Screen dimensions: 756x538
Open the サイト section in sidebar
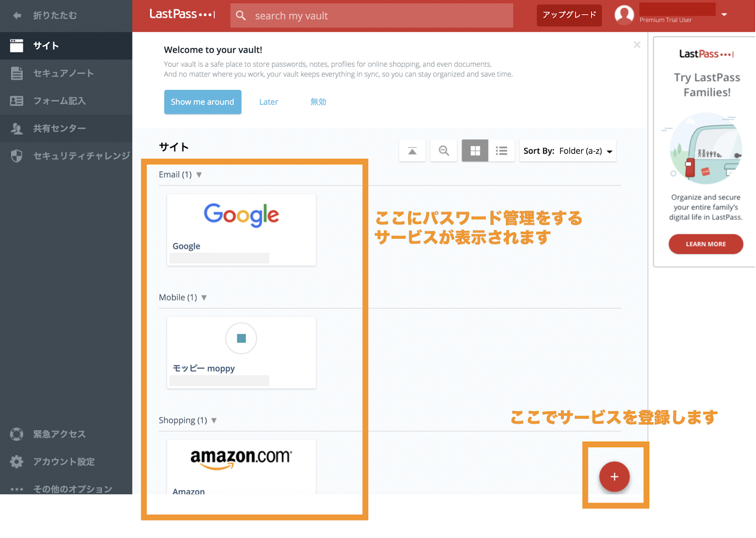[x=66, y=46]
